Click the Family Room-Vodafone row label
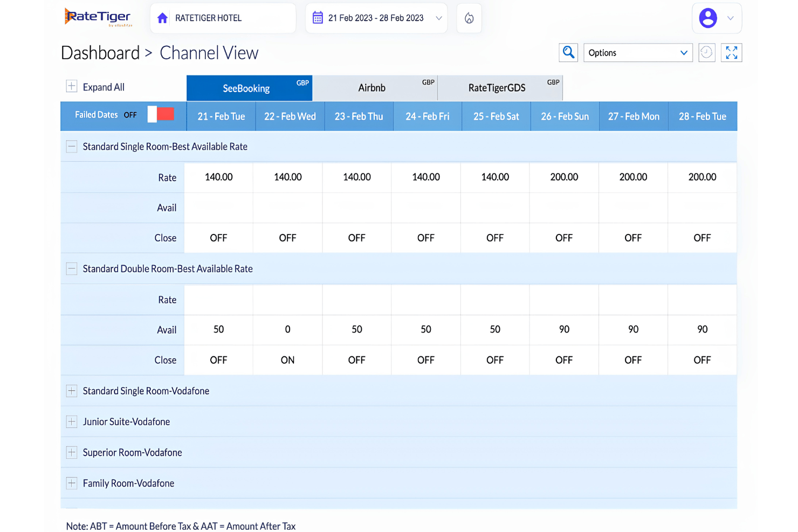The height and width of the screenshot is (532, 798). 128,483
